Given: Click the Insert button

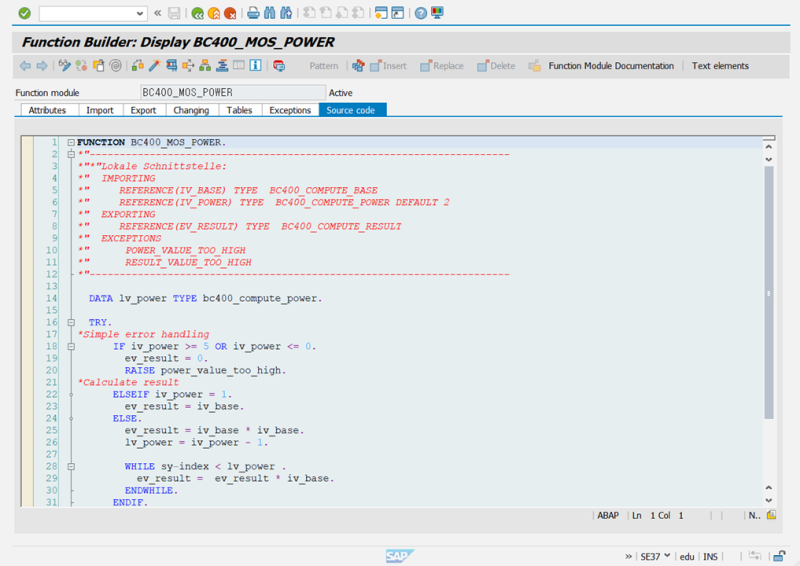Looking at the screenshot, I should pyautogui.click(x=389, y=66).
